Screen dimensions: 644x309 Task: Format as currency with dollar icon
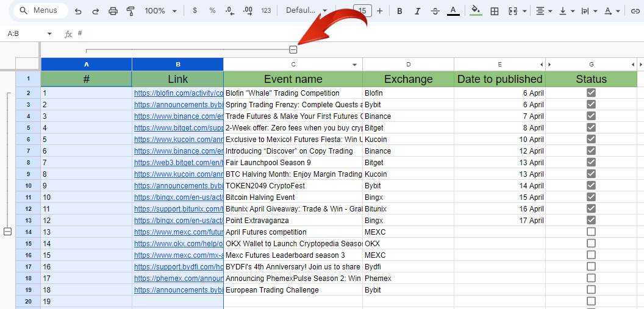[x=195, y=11]
